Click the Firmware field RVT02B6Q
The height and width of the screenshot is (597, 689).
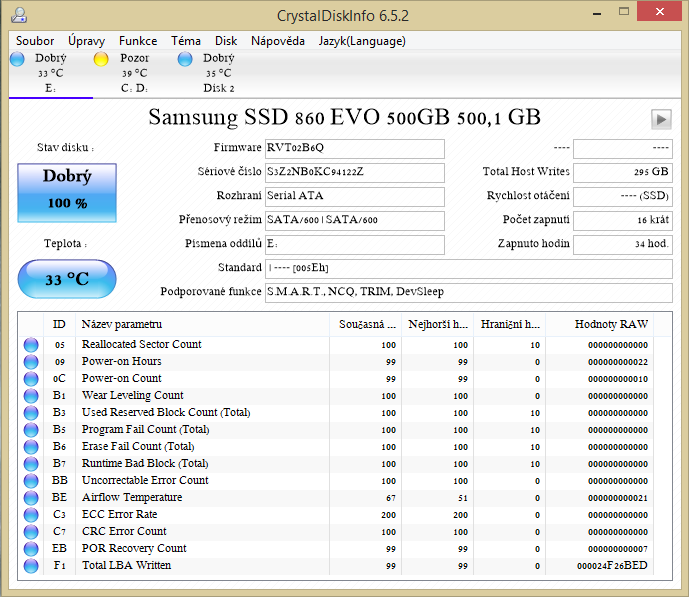354,148
